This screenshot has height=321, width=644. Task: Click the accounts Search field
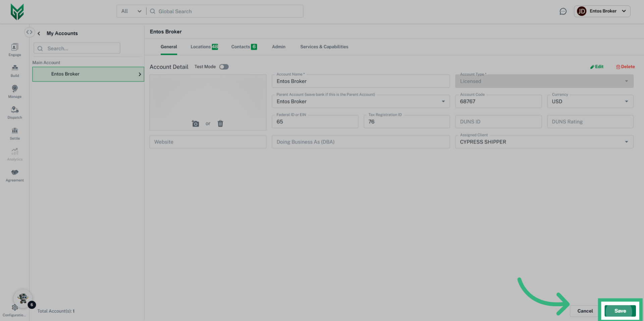[x=77, y=48]
